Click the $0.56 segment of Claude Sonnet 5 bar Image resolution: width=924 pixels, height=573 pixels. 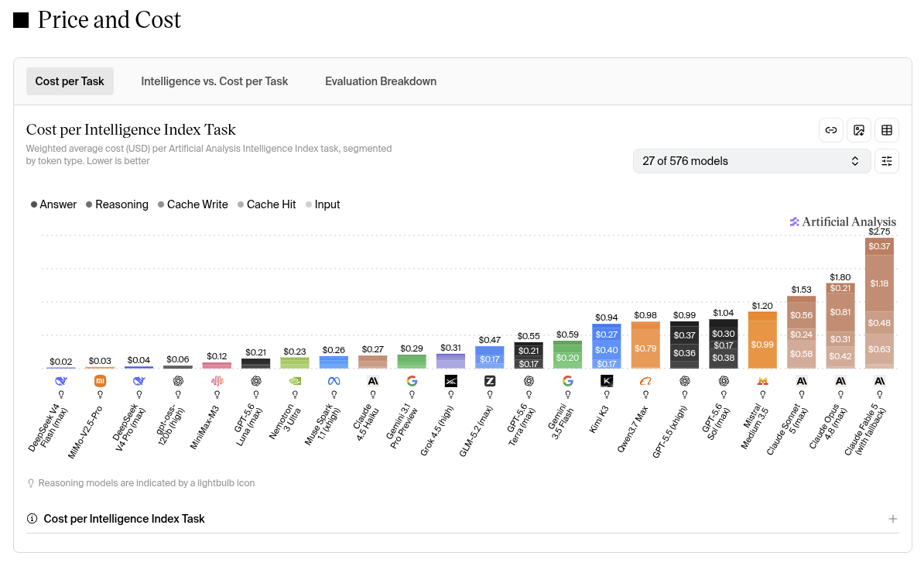(802, 315)
